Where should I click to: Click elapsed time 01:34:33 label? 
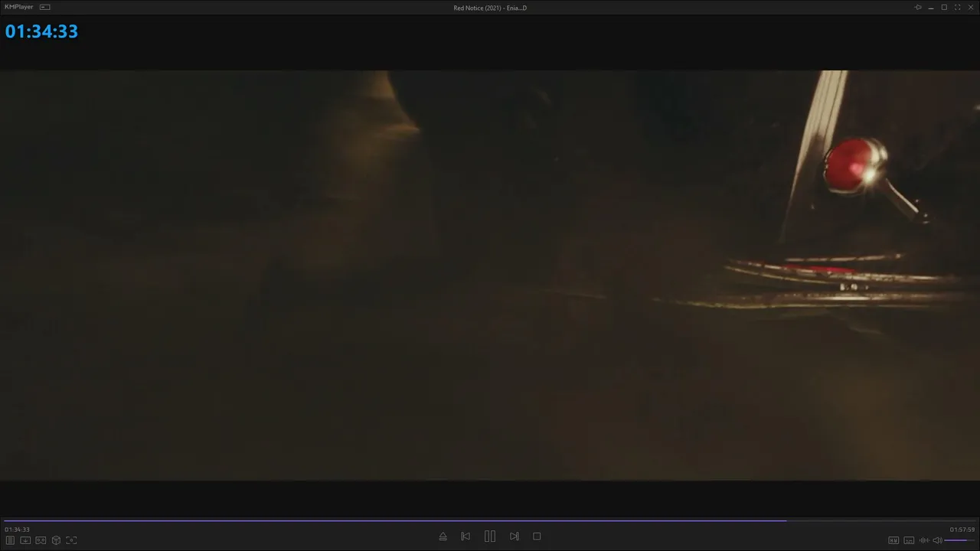point(17,530)
